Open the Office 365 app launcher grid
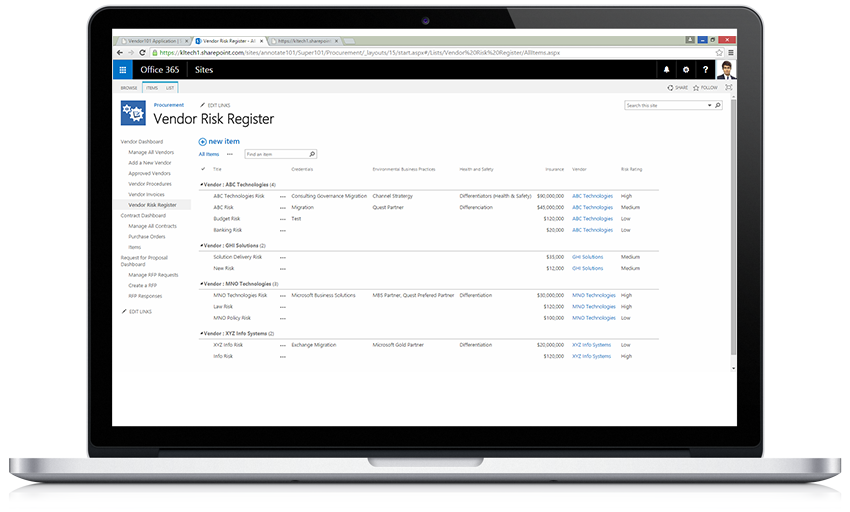 point(123,69)
